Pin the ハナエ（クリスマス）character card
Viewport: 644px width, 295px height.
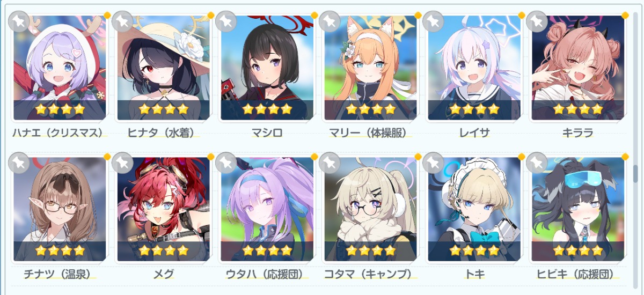pyautogui.click(x=19, y=21)
